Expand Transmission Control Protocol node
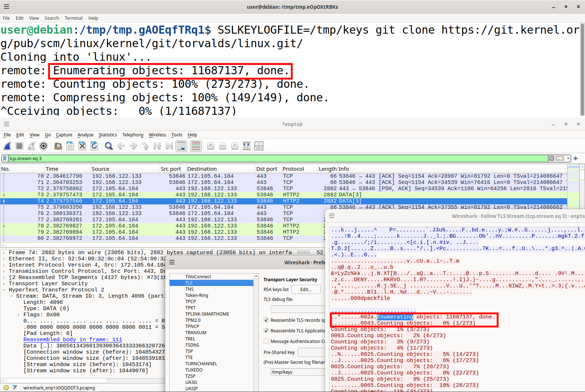The height and width of the screenshot is (392, 585). tap(4, 271)
